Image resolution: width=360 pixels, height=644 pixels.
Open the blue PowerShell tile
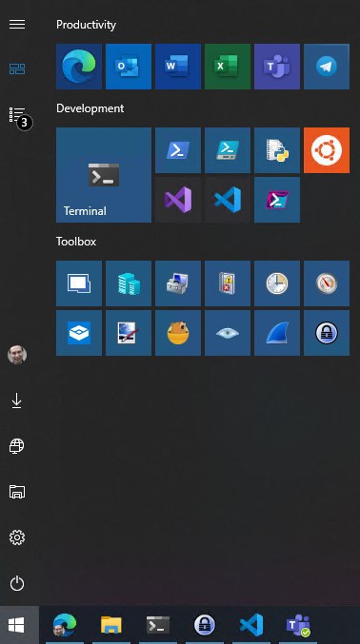178,150
